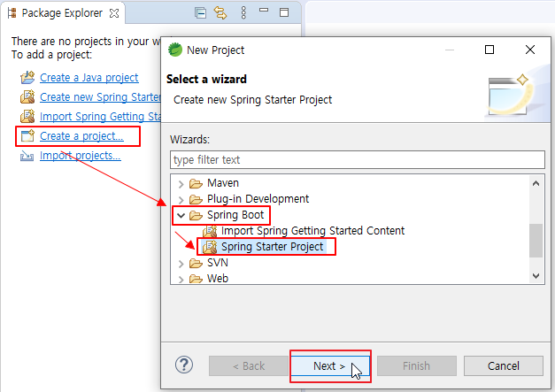Click the Create new Spring Starter icon
Screen dimensions: 555x392
[27, 96]
